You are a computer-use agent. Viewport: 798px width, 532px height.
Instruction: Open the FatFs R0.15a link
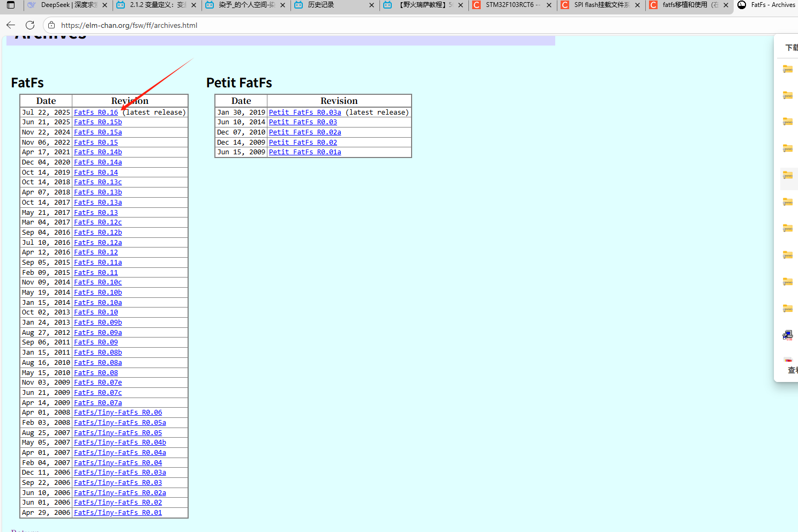click(98, 132)
